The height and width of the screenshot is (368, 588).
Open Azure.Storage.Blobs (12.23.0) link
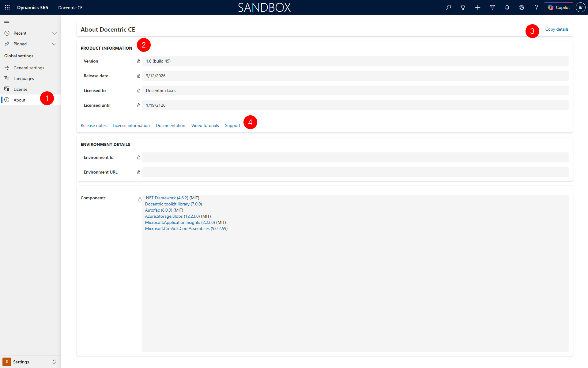pos(172,216)
